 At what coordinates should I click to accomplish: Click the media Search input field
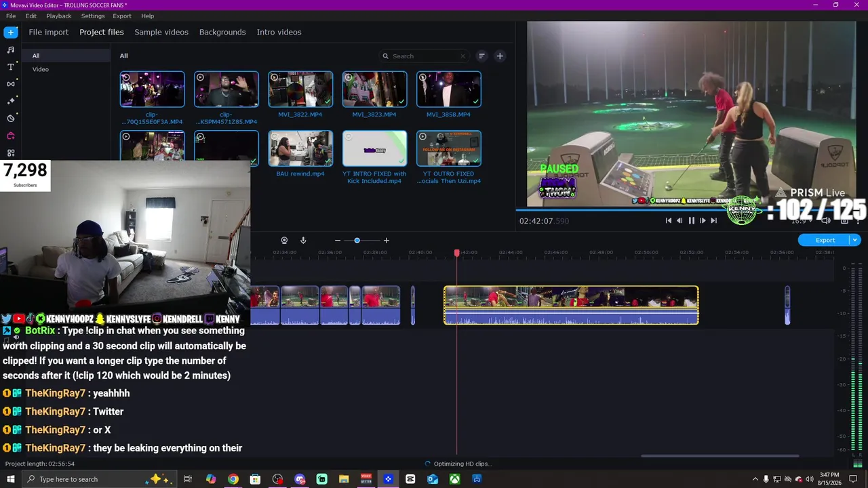424,56
